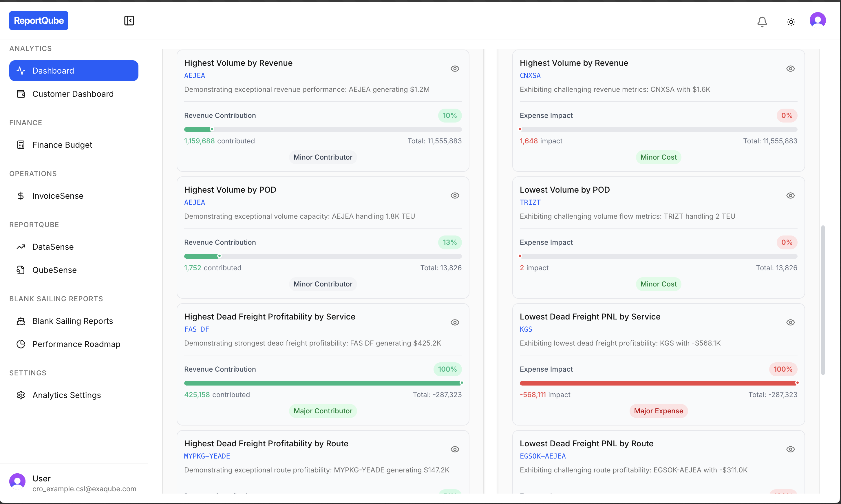Open the Dashboard menu item

(74, 71)
